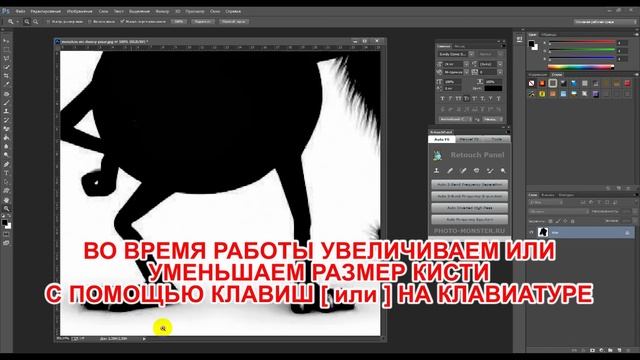640x360 pixels.
Task: Select the Horizontal Type tool
Action: (x=6, y=173)
